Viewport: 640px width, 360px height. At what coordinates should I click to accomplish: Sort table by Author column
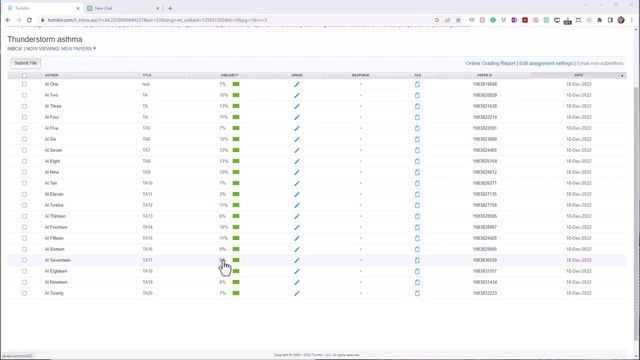tap(51, 75)
